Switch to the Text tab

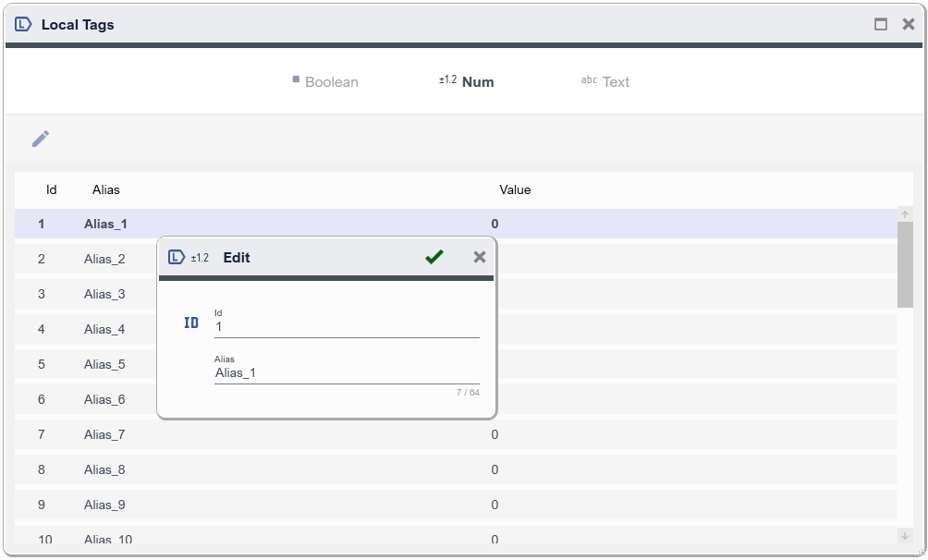(x=605, y=82)
